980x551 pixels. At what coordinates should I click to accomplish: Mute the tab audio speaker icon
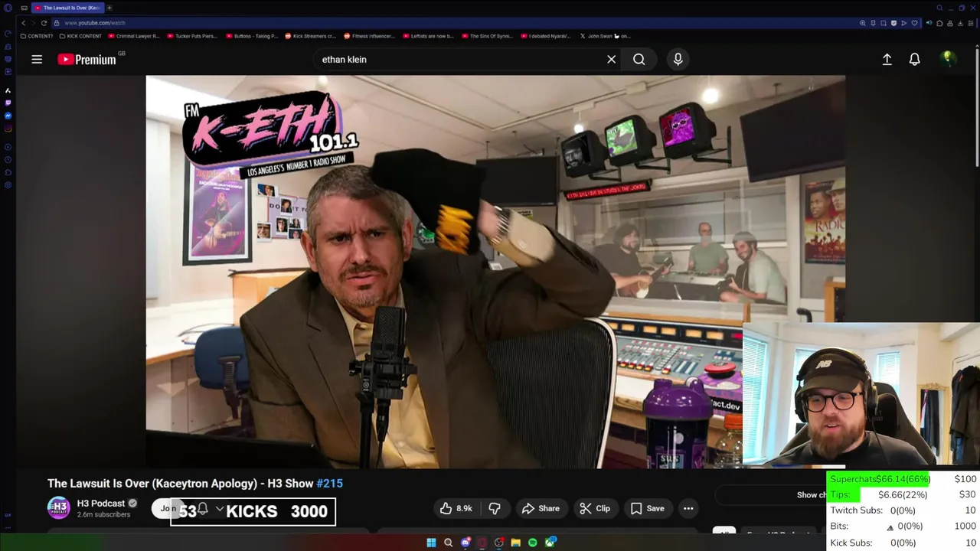pos(929,23)
